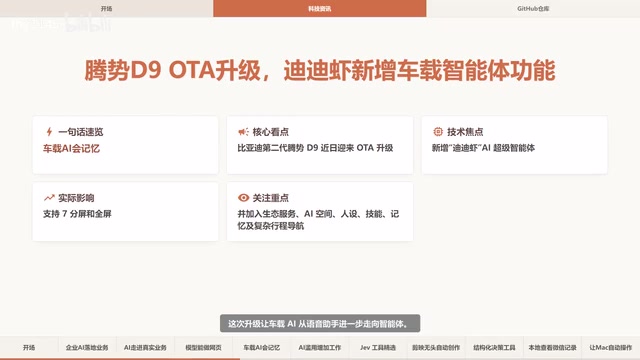The height and width of the screenshot is (360, 640).
Task: Click the text 新增"迪迪虾"AI 超级智能体
Action: click(x=483, y=148)
